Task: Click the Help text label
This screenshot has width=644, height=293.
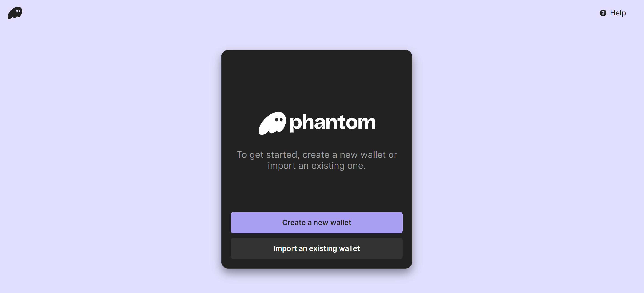Action: pyautogui.click(x=618, y=13)
